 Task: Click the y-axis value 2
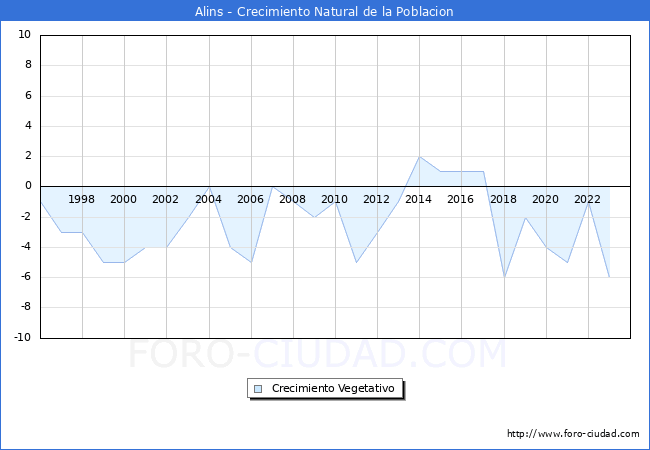[x=28, y=156]
